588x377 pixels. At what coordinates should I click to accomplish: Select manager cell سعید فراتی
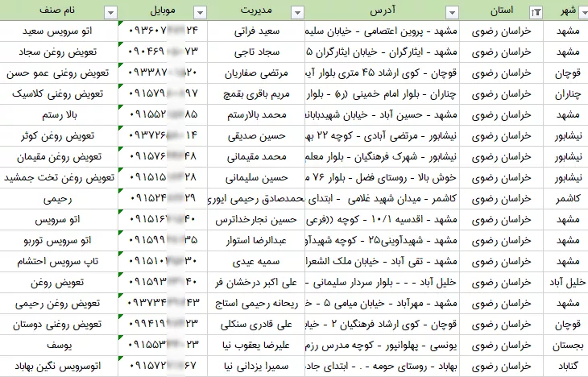(x=256, y=31)
